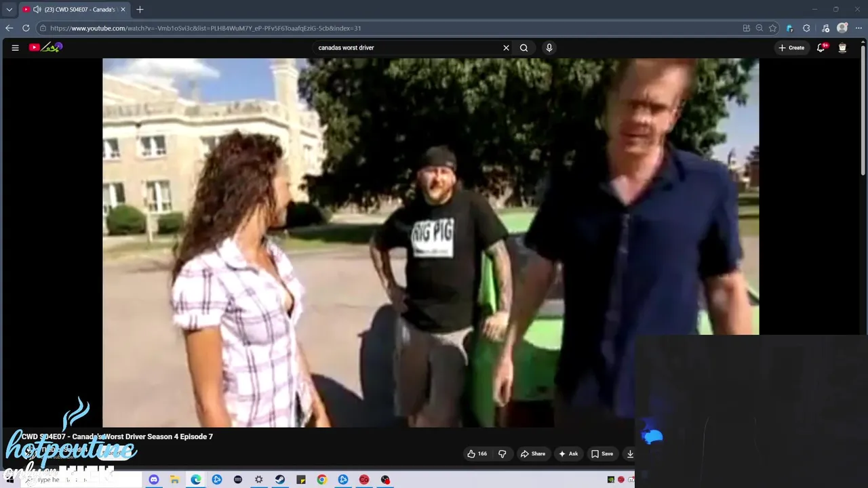
Task: Dislike the video
Action: pyautogui.click(x=502, y=453)
